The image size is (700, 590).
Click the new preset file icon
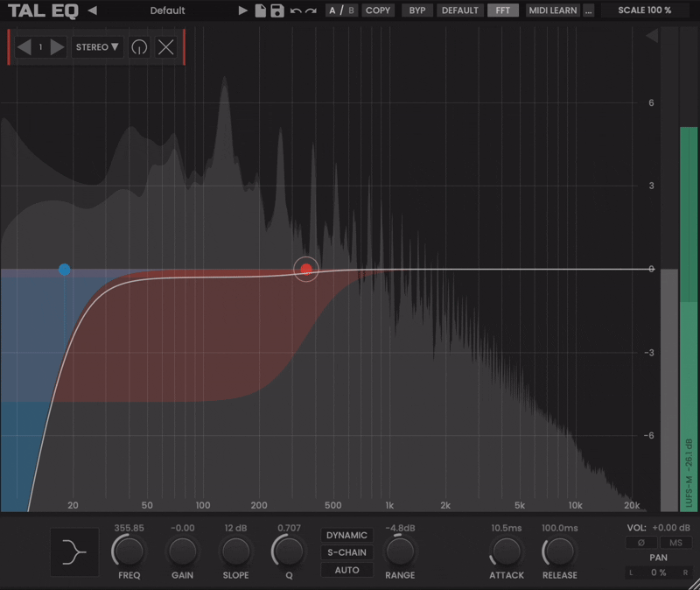[261, 11]
